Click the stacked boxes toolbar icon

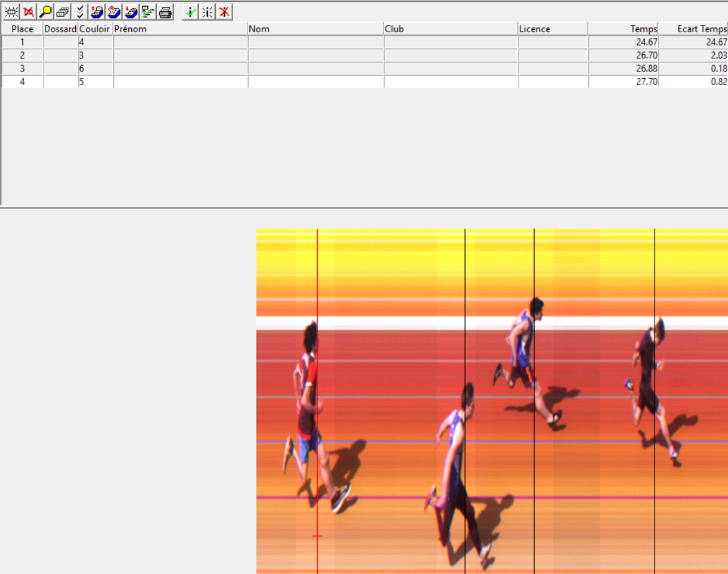coord(63,12)
